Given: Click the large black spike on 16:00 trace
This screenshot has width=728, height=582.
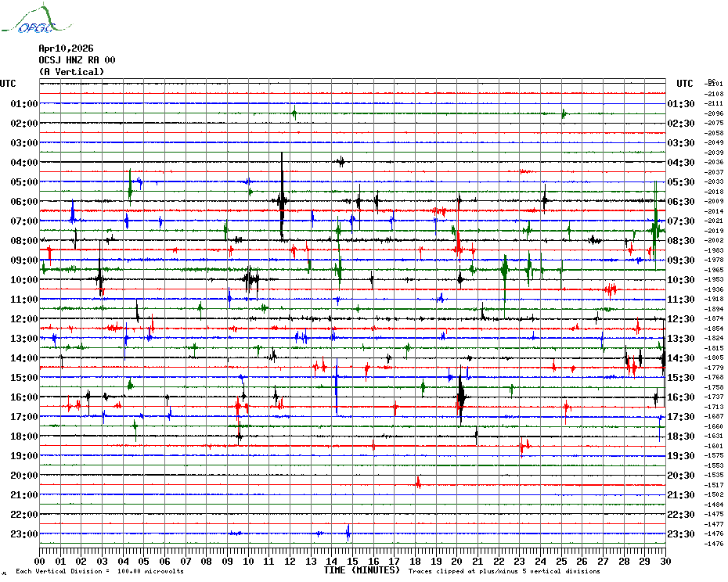Looking at the screenshot, I should click(461, 397).
